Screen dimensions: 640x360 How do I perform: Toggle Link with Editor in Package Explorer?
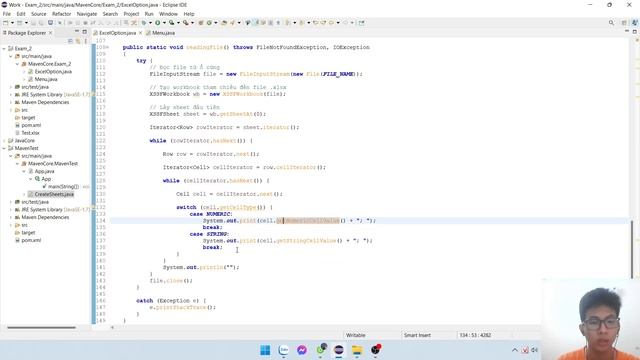click(78, 41)
